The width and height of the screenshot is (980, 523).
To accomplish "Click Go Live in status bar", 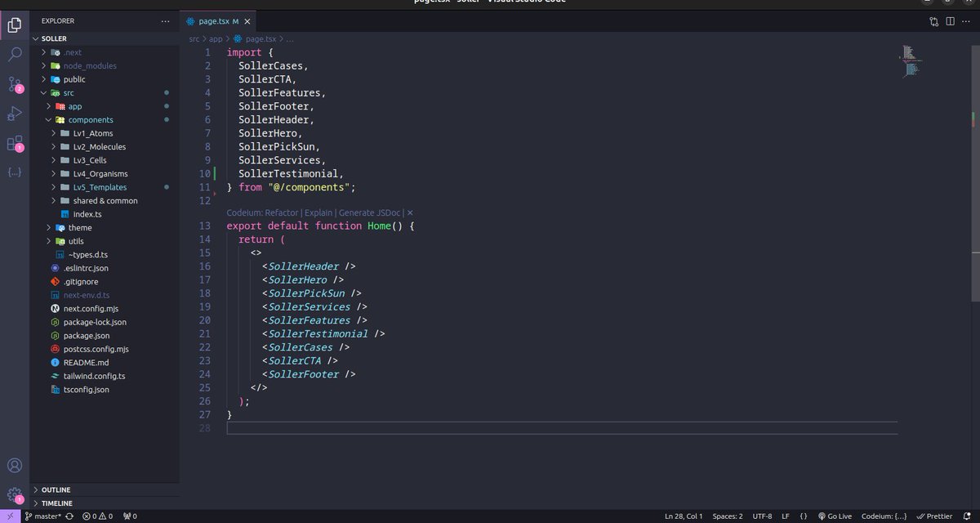I will tap(835, 516).
